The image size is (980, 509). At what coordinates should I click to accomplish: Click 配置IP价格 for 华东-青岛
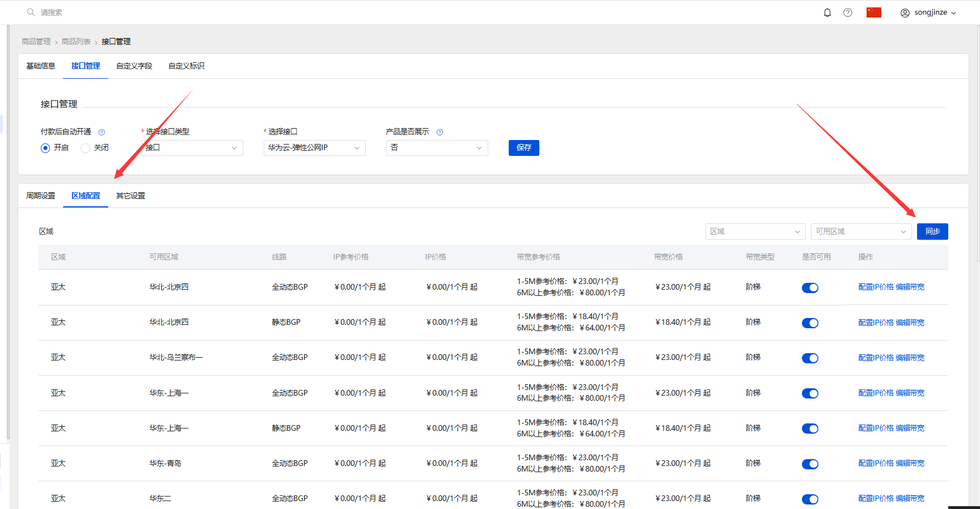pos(876,463)
